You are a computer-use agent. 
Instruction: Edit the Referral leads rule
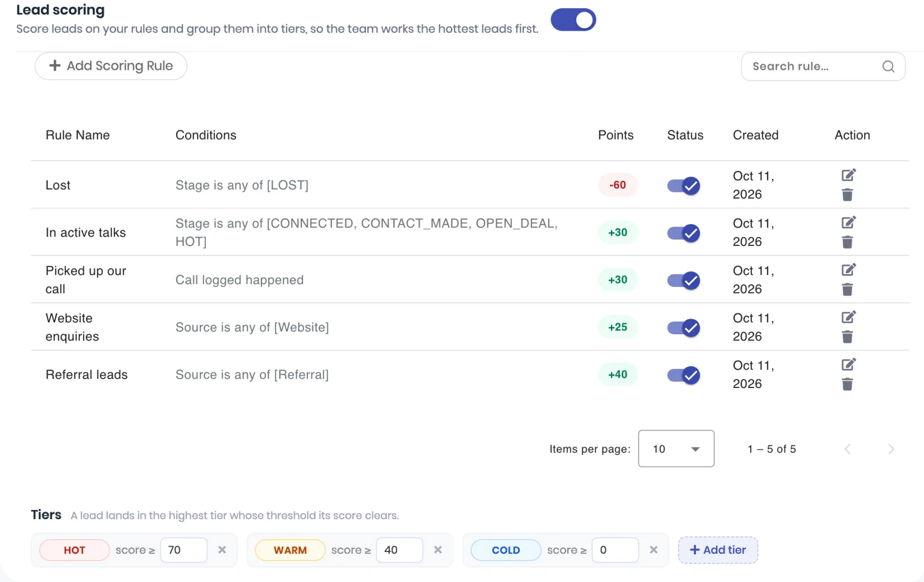click(x=848, y=364)
